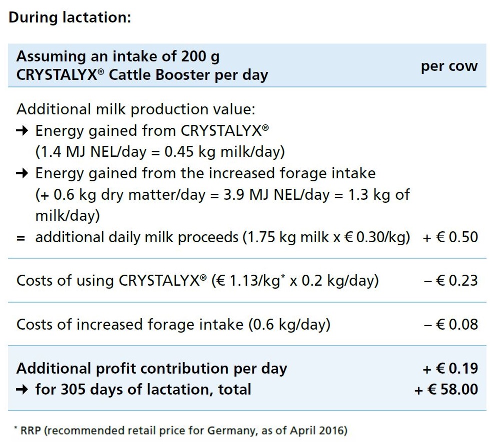490x448 pixels.
Task: Click the asterisk before RRP footnote
Action: coord(15,428)
